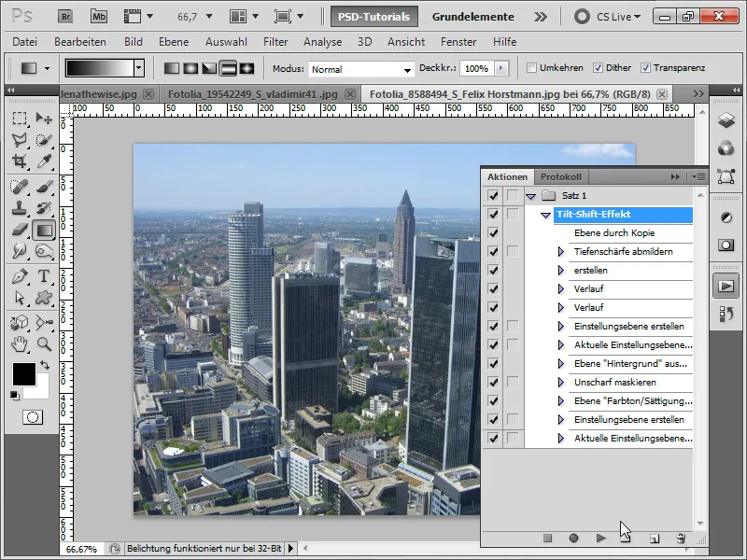
Task: Expand the Tiefenschärfe abmildern step
Action: pos(561,251)
